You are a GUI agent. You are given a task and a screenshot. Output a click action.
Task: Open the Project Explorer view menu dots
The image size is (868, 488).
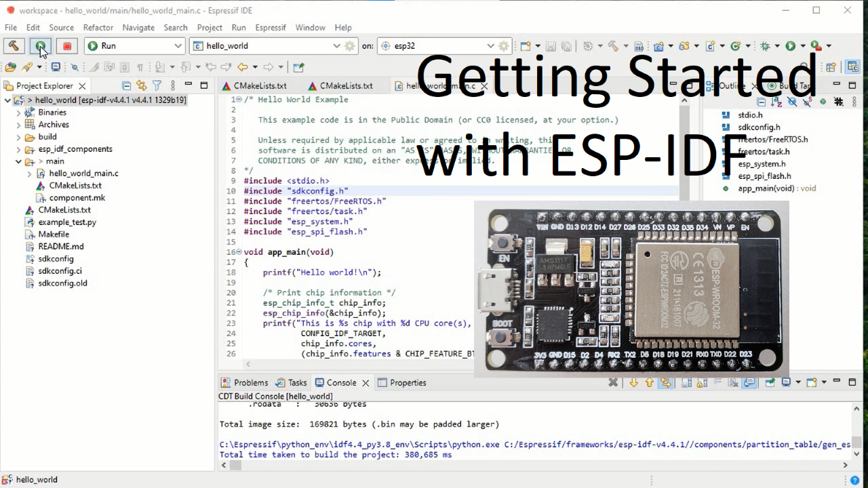(x=172, y=86)
